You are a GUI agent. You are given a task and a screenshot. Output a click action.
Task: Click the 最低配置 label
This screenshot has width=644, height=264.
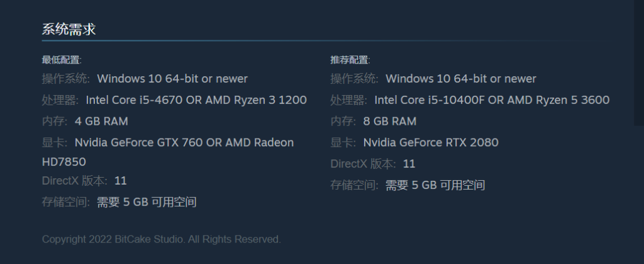tap(62, 60)
